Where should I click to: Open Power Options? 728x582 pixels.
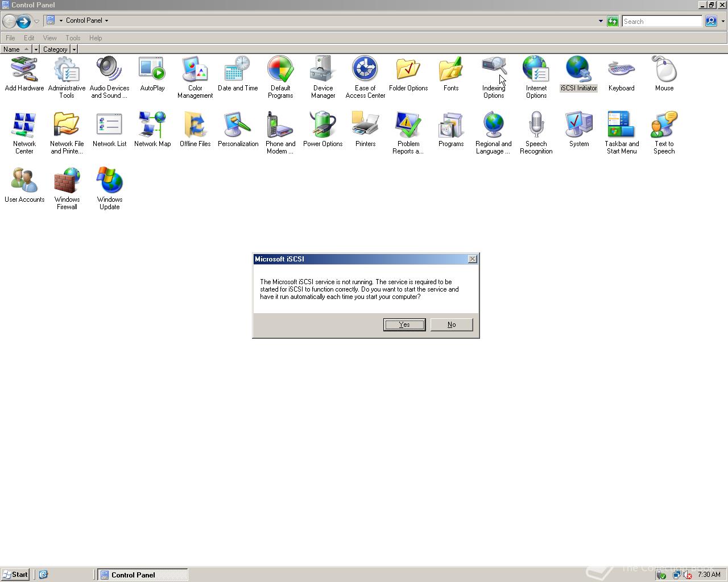coord(323,130)
